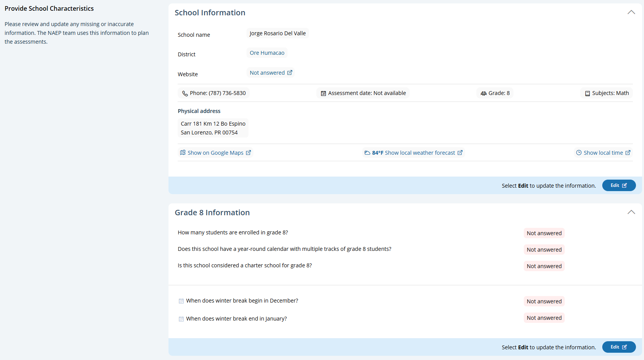Click the Google Maps map icon
This screenshot has width=644, height=360.
pyautogui.click(x=183, y=153)
